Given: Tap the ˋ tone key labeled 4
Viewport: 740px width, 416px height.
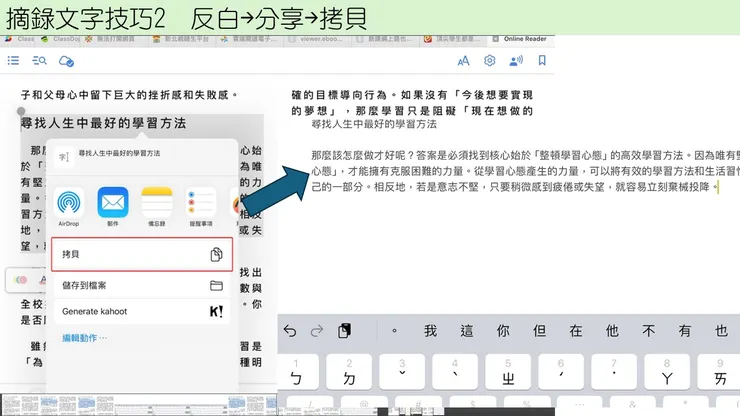Looking at the screenshot, I should tap(455, 372).
